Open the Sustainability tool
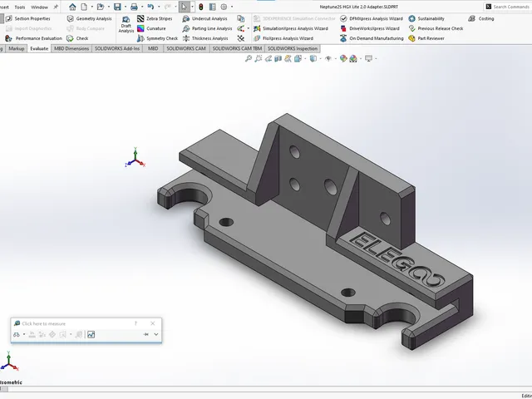This screenshot has height=399, width=532. [x=426, y=18]
